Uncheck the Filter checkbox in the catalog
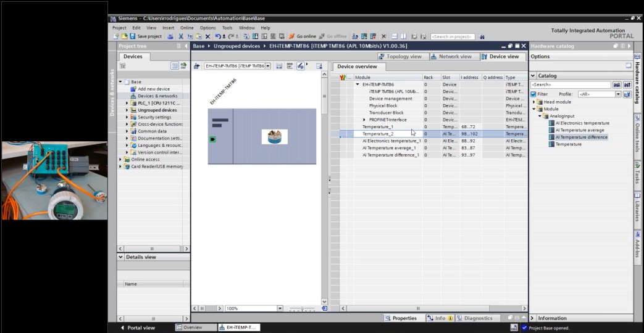The image size is (644, 333). point(533,94)
